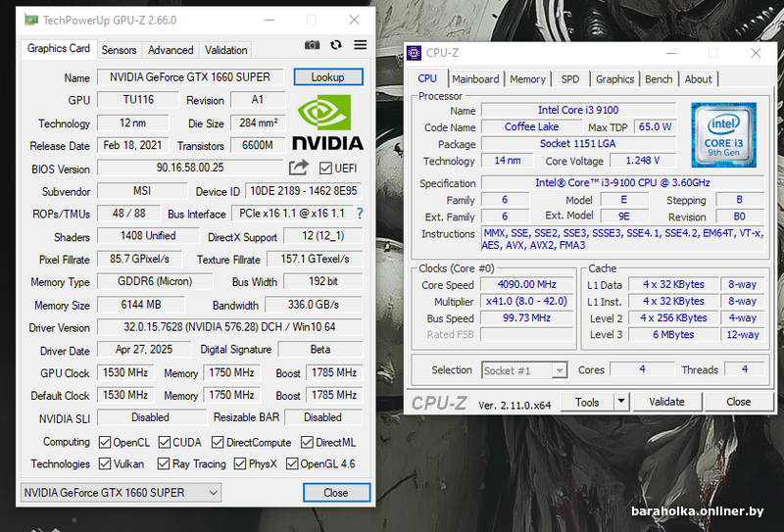Toggle the CUDA checkbox
The width and height of the screenshot is (784, 532).
(164, 443)
